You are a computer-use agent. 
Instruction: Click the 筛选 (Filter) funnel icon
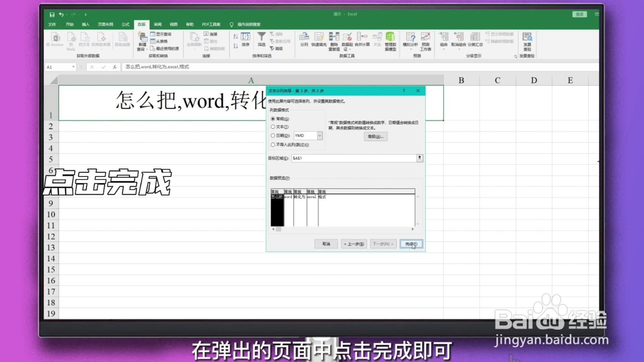262,37
